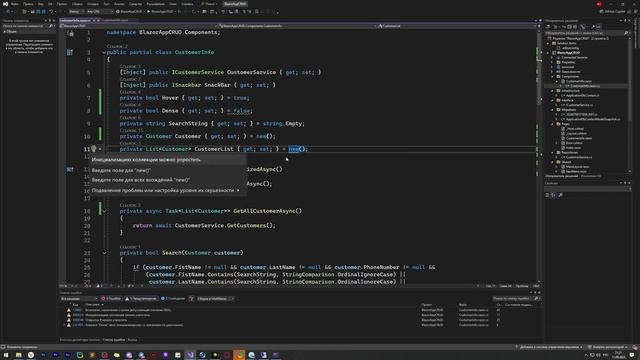Select .editorconfig in Solution Explorer
Screen dimensions: 640x360
[570, 48]
